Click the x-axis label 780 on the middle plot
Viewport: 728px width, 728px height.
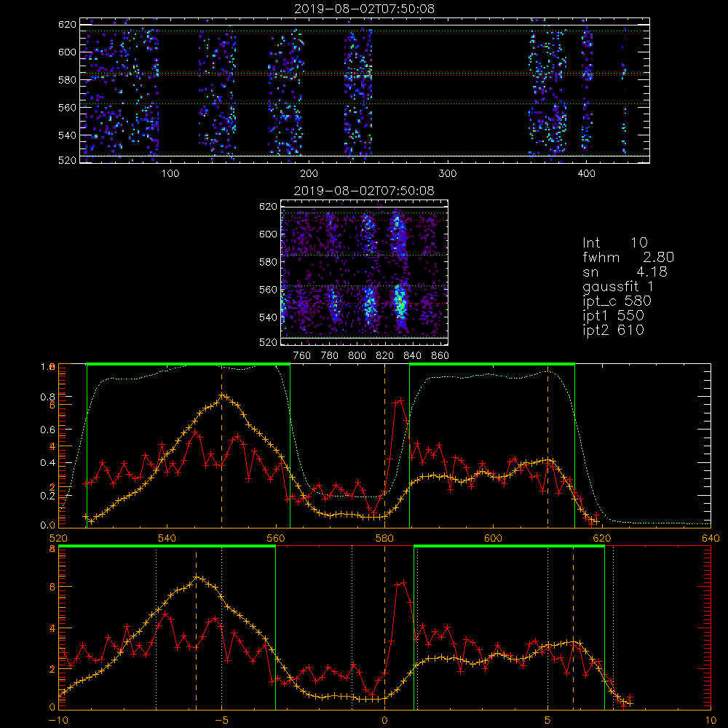point(330,356)
